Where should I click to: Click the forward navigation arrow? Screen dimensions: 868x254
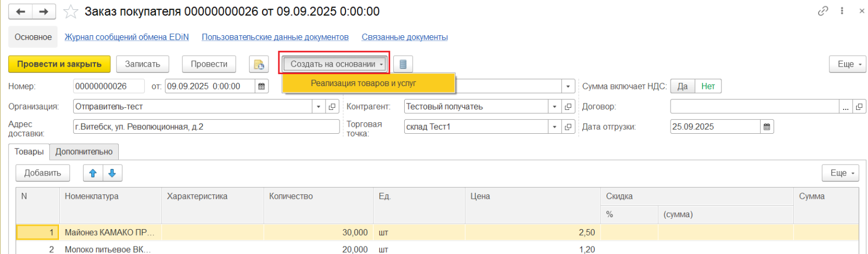(44, 11)
